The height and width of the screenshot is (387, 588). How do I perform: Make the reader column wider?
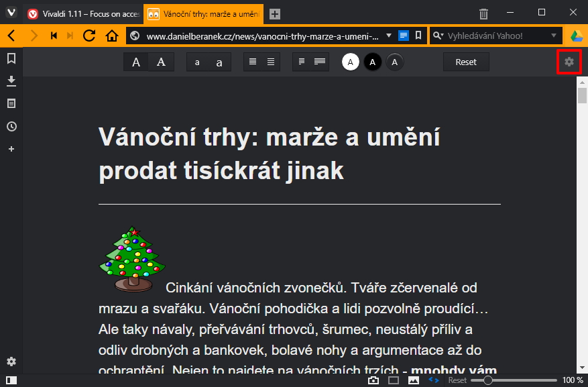coord(320,62)
